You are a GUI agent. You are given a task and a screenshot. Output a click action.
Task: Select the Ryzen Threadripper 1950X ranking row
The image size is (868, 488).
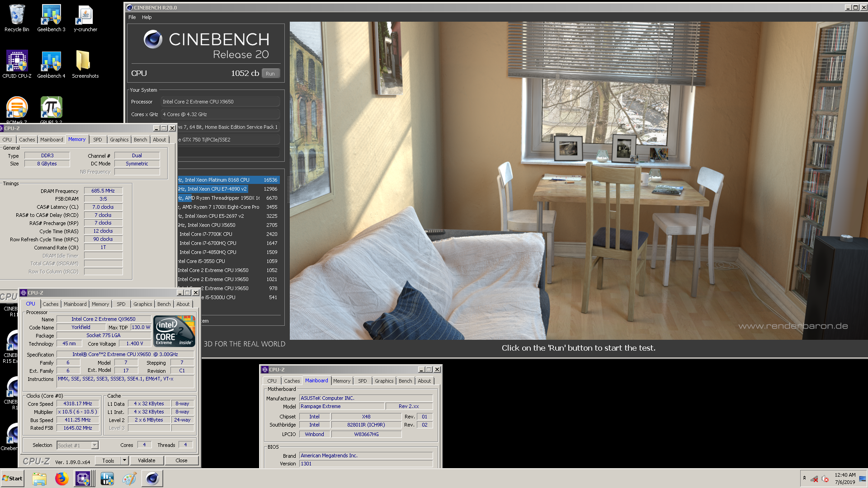[229, 198]
